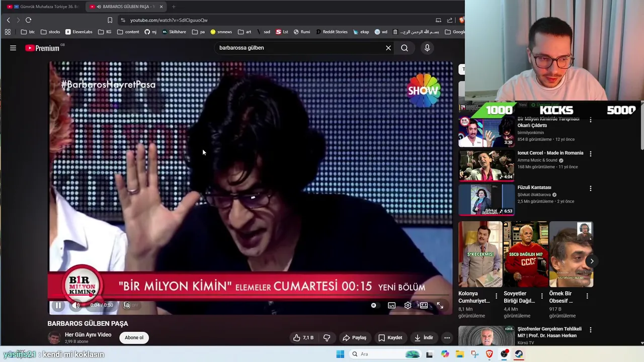Open Füzuli Kantatası video thumbnail

pyautogui.click(x=487, y=200)
